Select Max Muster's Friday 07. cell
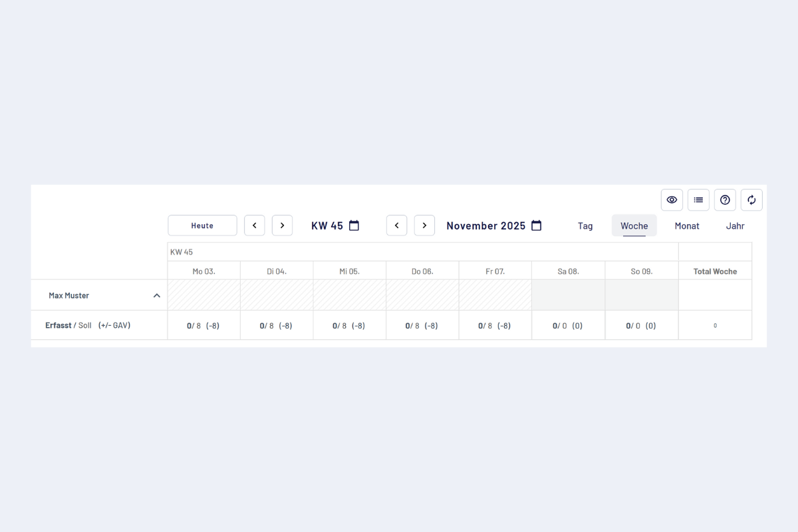 (x=495, y=295)
